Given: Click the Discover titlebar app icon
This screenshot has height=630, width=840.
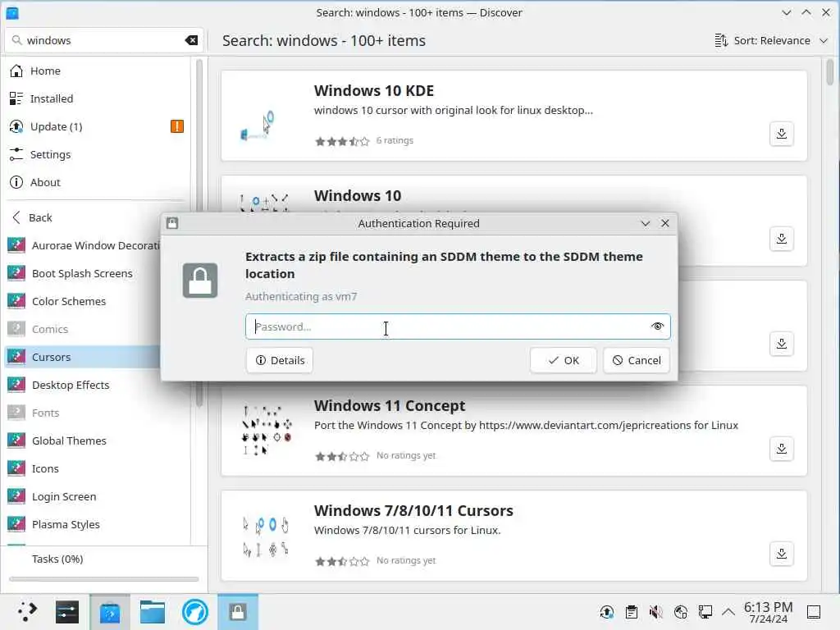Looking at the screenshot, I should (12, 13).
